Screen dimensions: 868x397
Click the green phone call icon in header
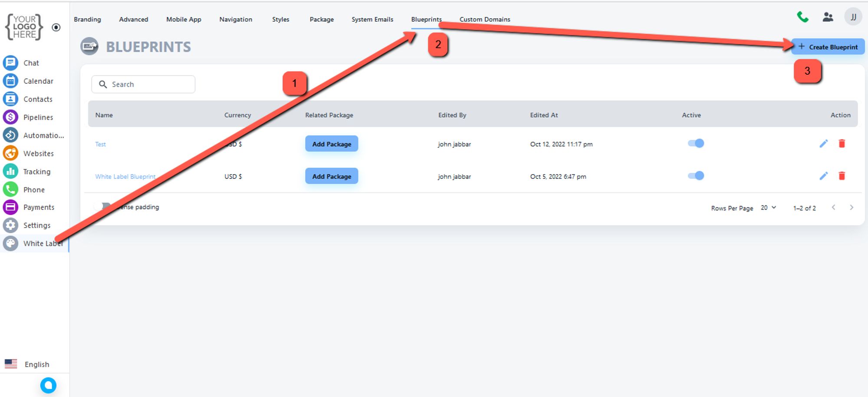coord(802,17)
